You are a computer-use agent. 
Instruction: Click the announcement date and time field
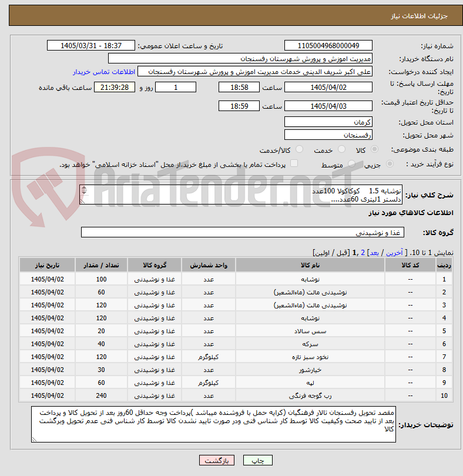point(90,45)
